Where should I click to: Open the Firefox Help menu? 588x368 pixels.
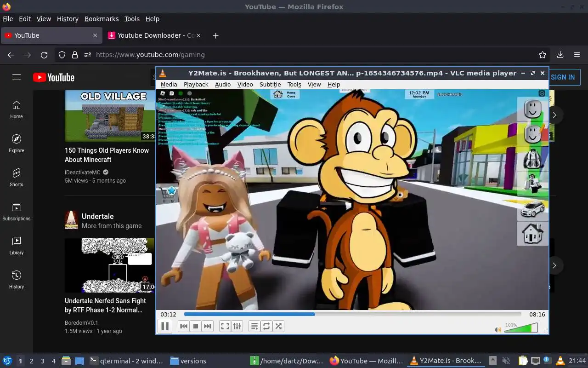click(152, 19)
